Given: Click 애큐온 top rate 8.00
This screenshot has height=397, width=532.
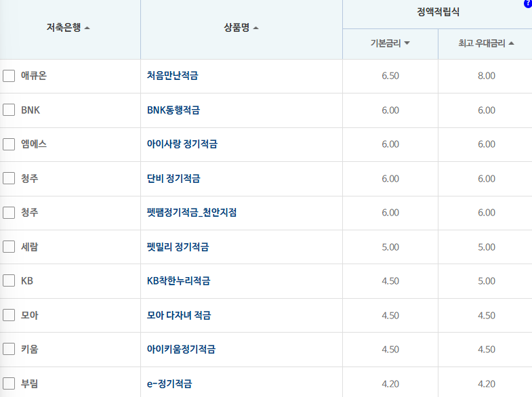Looking at the screenshot, I should (x=487, y=76).
